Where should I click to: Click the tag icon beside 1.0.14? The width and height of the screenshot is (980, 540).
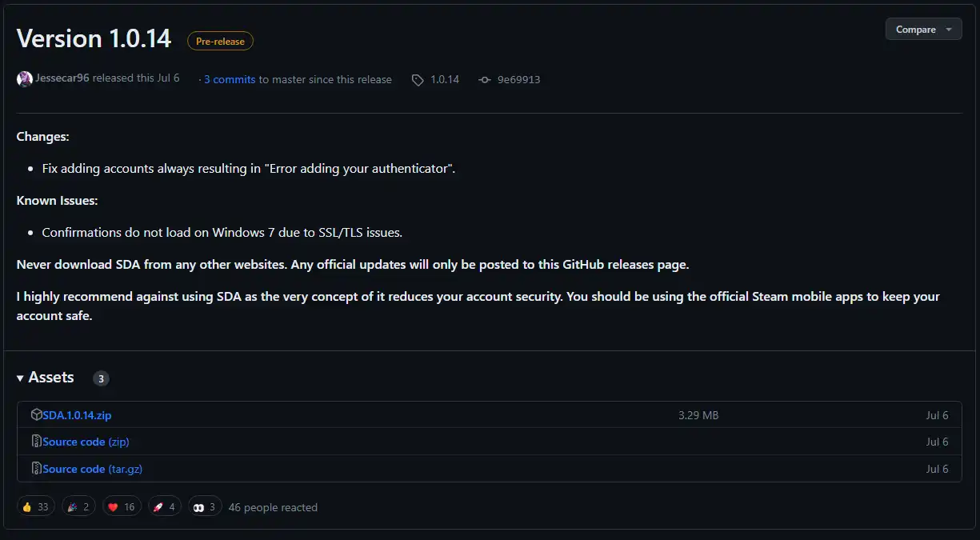418,80
